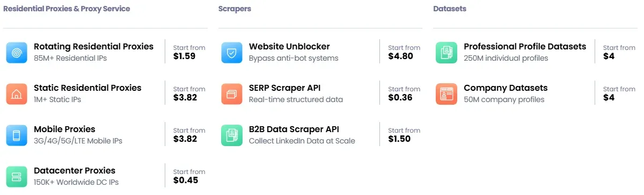Select the Mobile Proxies title
Viewport: 644px width, 195px height.
(64, 129)
